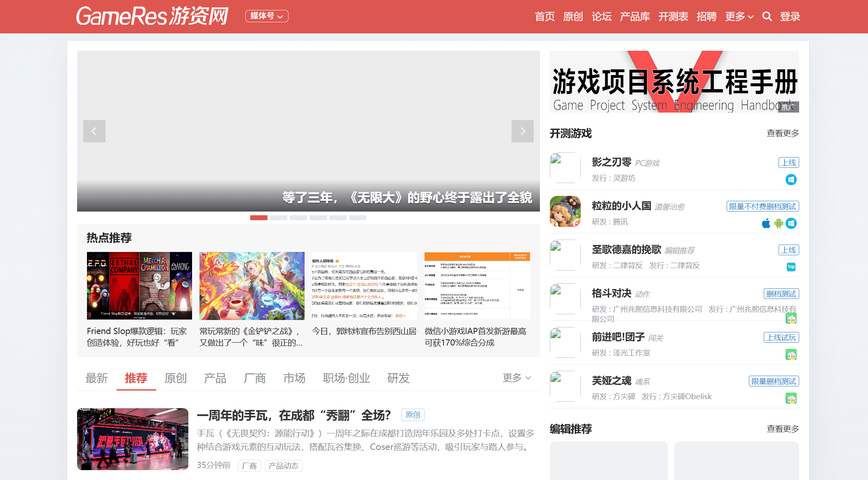Open the 手瓦 article thumbnail image
The width and height of the screenshot is (868, 480).
tap(133, 439)
